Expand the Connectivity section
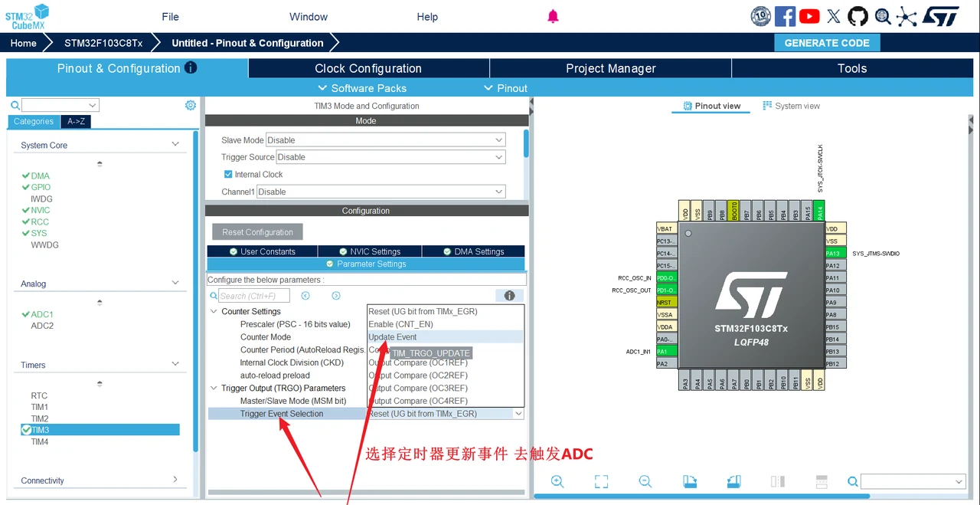Image resolution: width=980 pixels, height=505 pixels. 175,480
